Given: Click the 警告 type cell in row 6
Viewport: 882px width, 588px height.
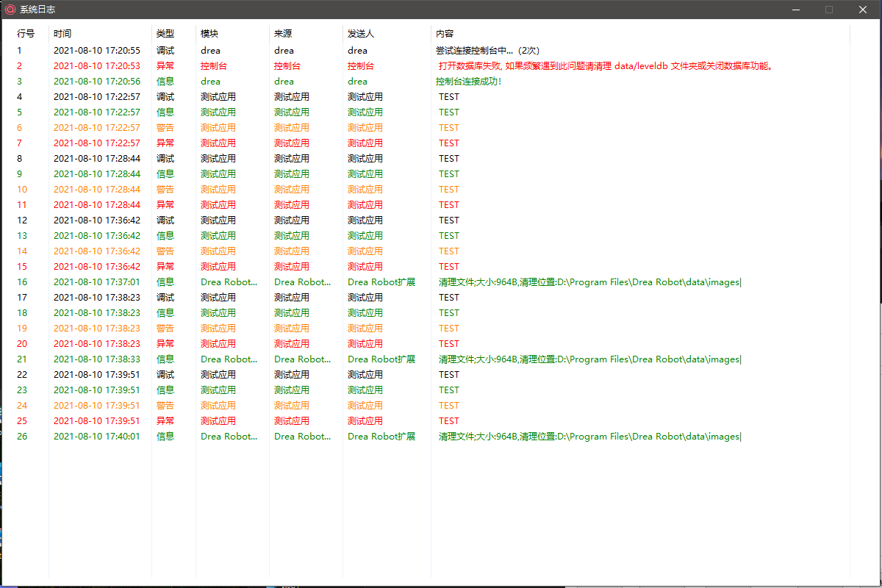Looking at the screenshot, I should [x=165, y=128].
